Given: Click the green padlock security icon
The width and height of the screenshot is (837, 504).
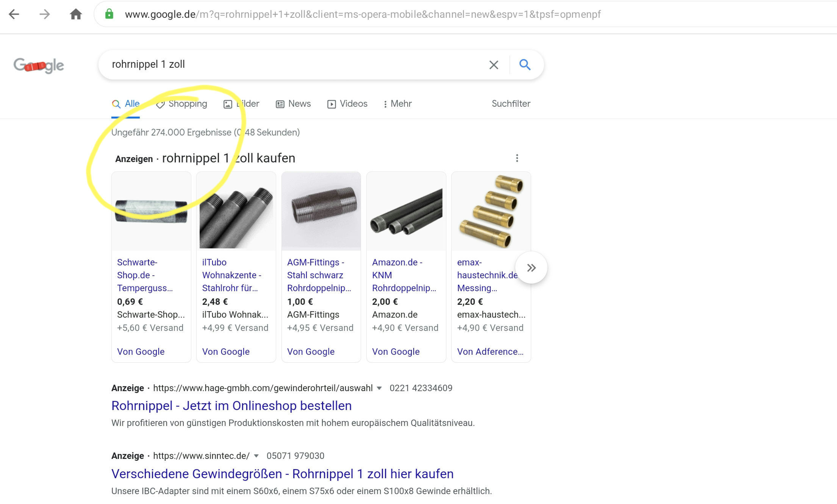Looking at the screenshot, I should pyautogui.click(x=109, y=14).
